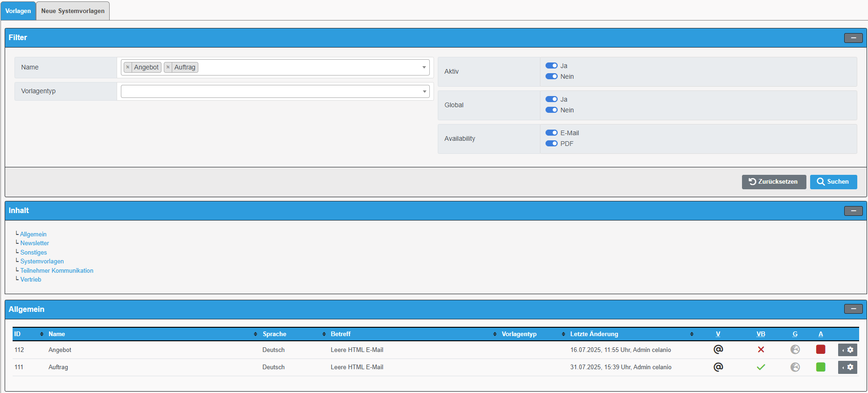The image size is (868, 393).
Task: Switch to Neue Systemvorlagen tab
Action: pos(73,11)
